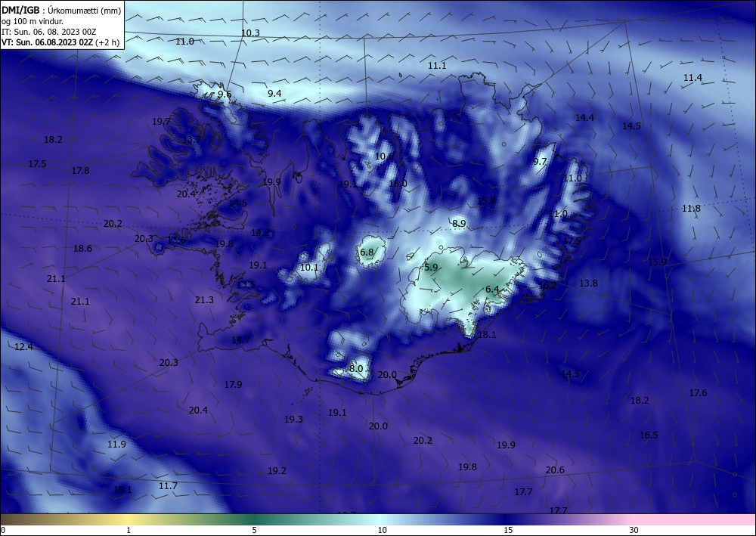Click the 15.9 map value
Screen dimensions: 756x536
(x=657, y=262)
